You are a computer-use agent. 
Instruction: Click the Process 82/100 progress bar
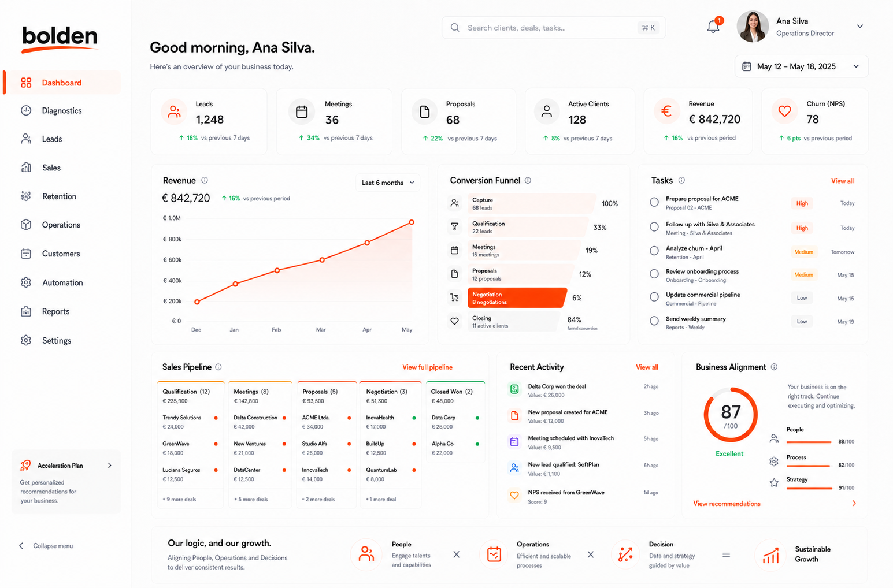(x=809, y=466)
